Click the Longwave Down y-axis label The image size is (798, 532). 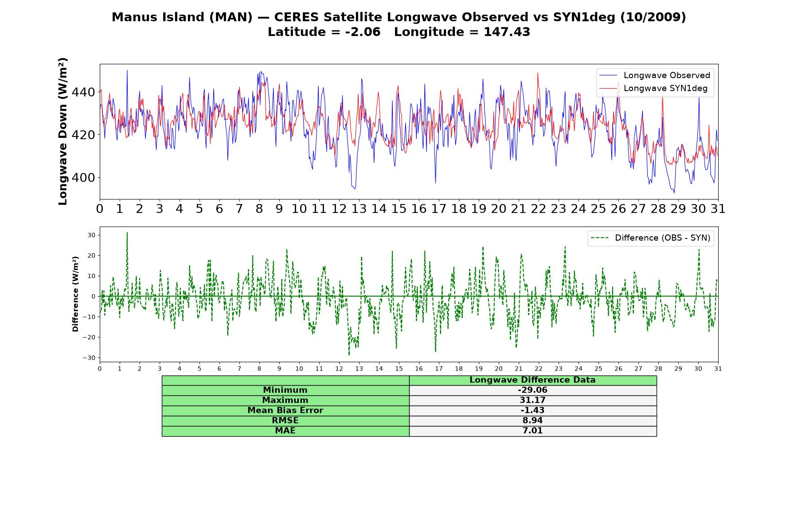point(63,131)
